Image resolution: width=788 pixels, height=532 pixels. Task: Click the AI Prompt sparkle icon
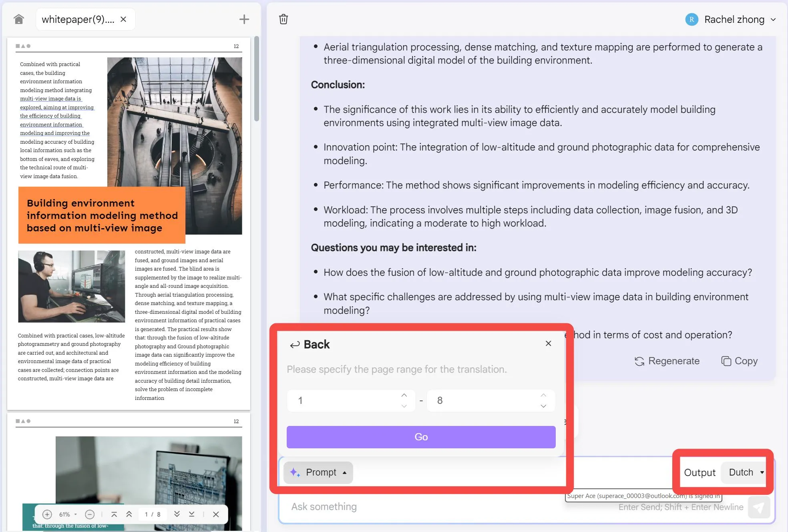(x=295, y=472)
